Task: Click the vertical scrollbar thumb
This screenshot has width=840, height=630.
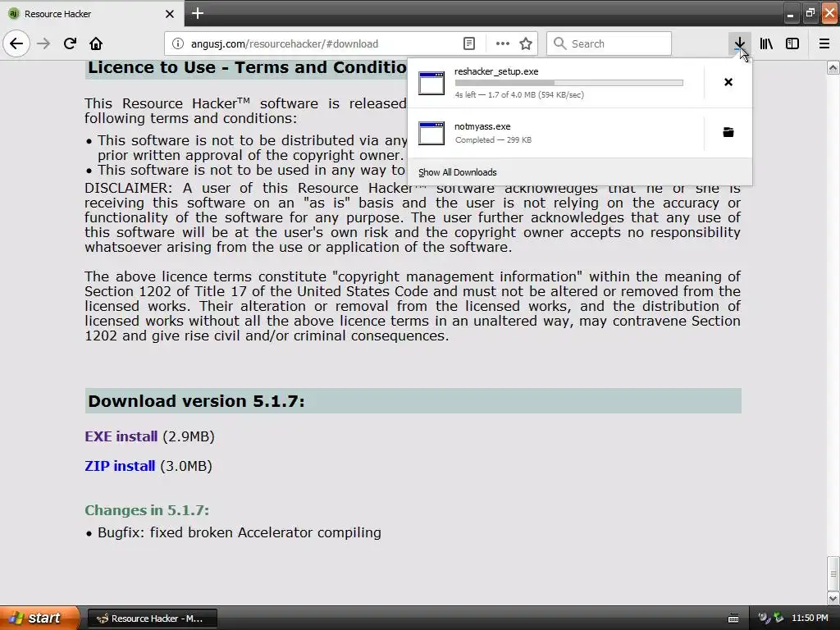Action: click(x=833, y=573)
